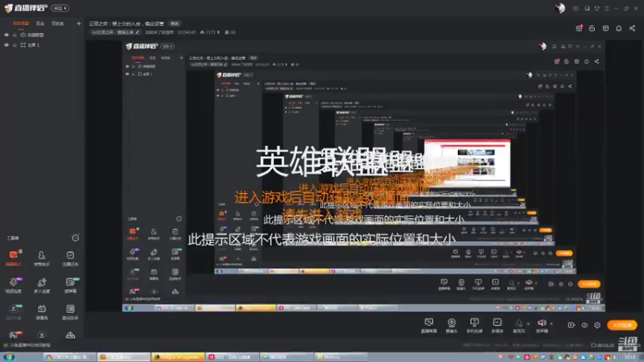Click the round toolbox manage icon beside 工具箱
The height and width of the screenshot is (362, 644).
(75, 237)
